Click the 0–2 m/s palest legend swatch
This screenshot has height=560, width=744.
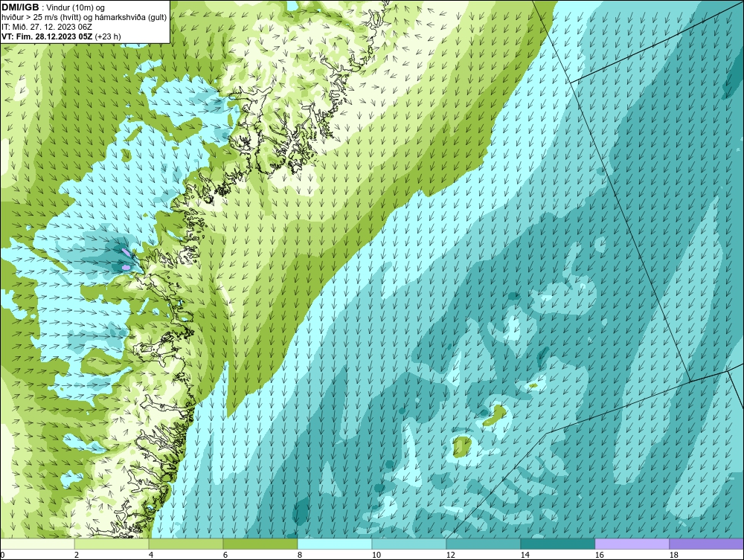(x=37, y=544)
